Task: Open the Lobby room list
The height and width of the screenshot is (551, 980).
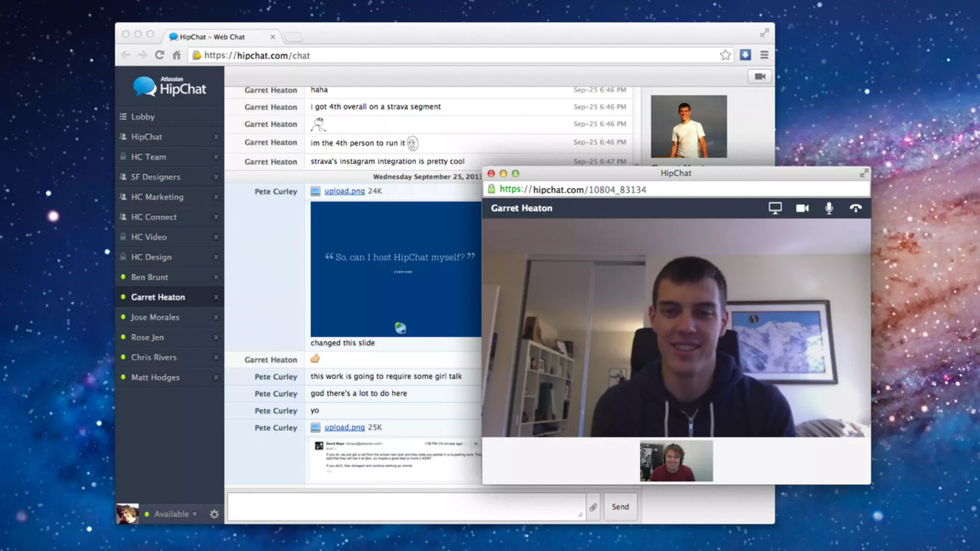Action: [x=143, y=117]
